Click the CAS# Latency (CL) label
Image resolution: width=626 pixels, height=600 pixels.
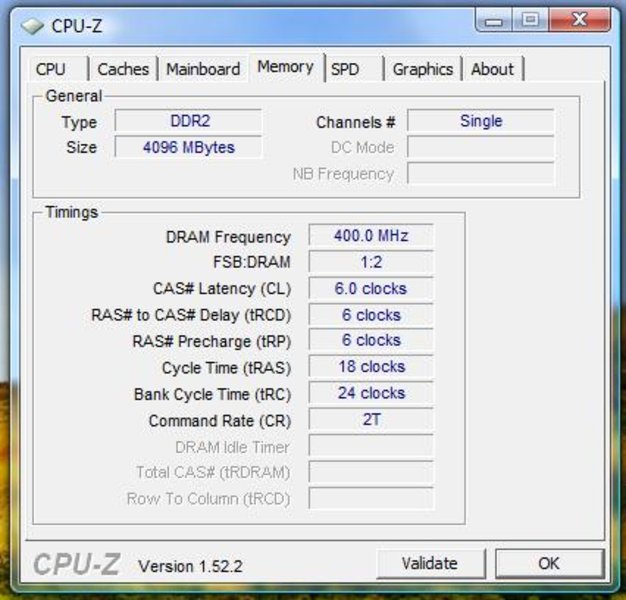(222, 289)
